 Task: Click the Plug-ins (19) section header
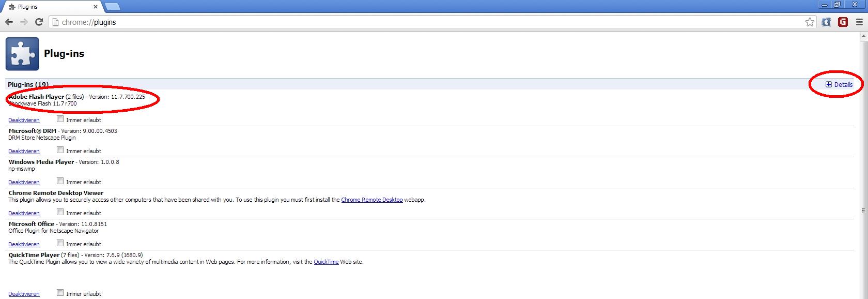(28, 84)
